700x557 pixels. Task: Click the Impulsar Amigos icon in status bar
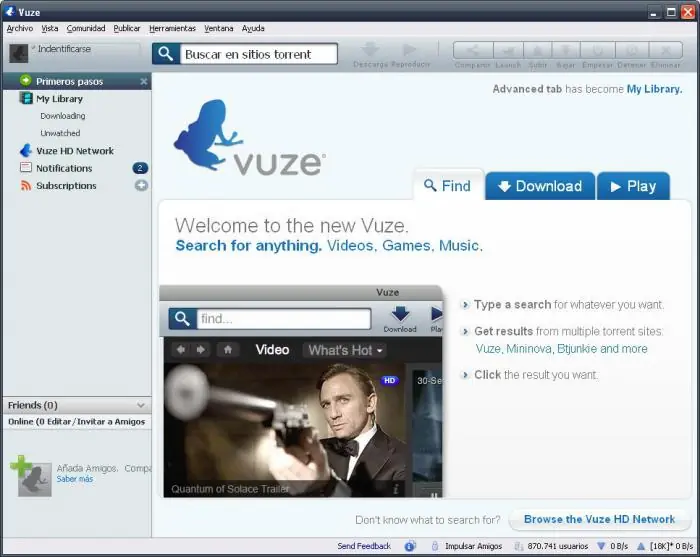click(x=435, y=546)
